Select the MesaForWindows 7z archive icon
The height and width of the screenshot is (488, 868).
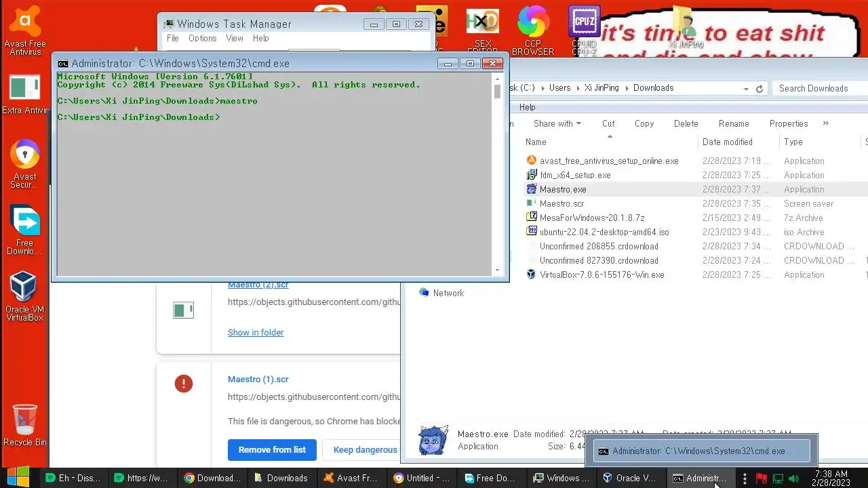coord(532,218)
